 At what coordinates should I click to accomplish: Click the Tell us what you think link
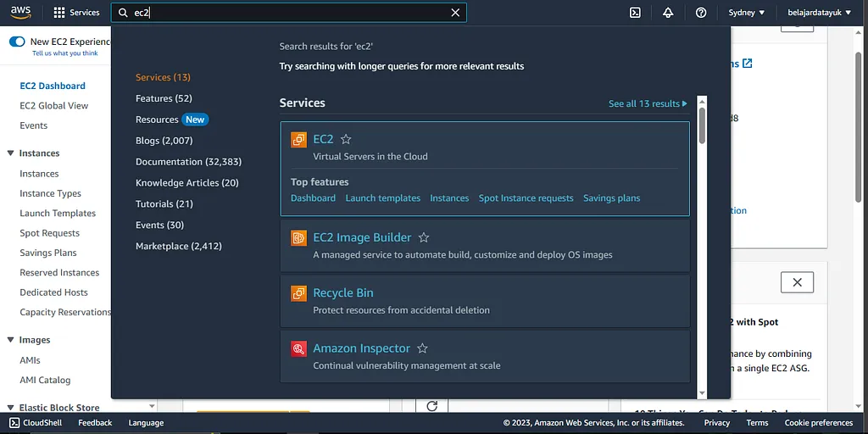[64, 53]
